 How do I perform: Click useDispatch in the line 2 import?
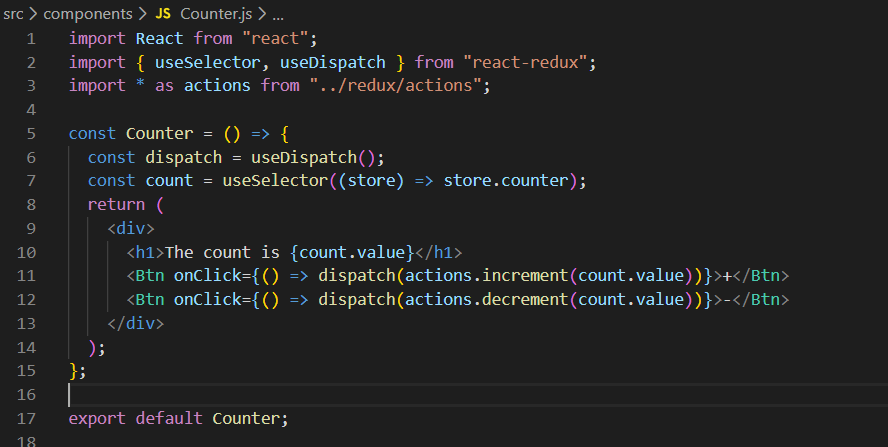click(x=332, y=62)
